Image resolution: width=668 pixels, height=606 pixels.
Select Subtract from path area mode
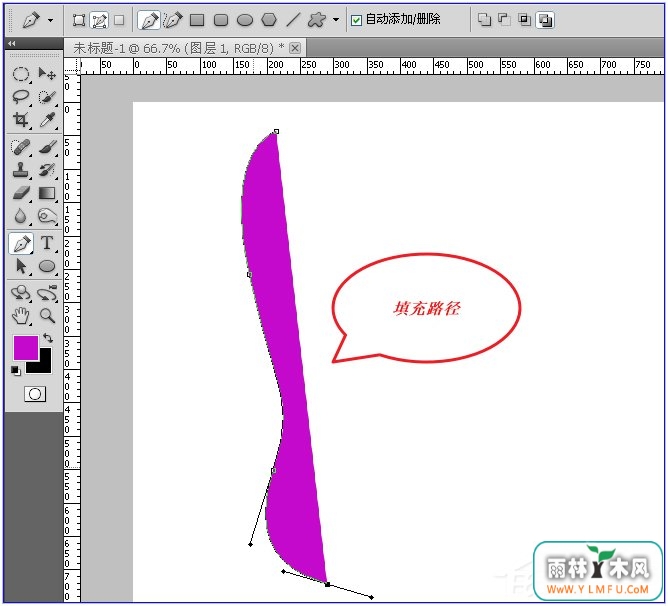504,20
